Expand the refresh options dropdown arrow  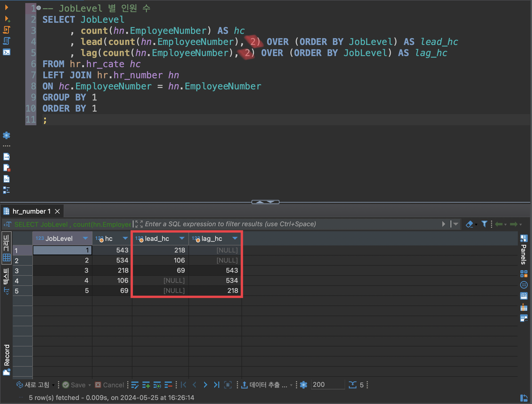click(53, 385)
